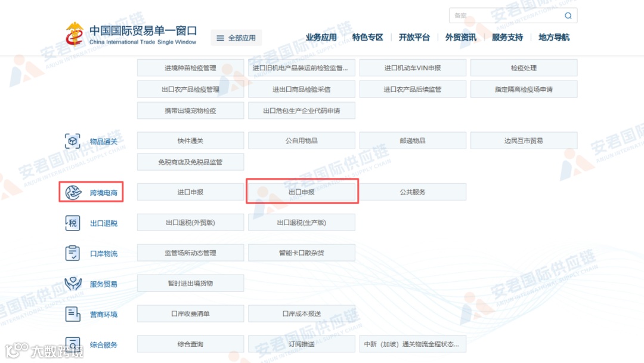Image resolution: width=644 pixels, height=363 pixels.
Task: Open the 服务支持 menu
Action: pos(507,38)
